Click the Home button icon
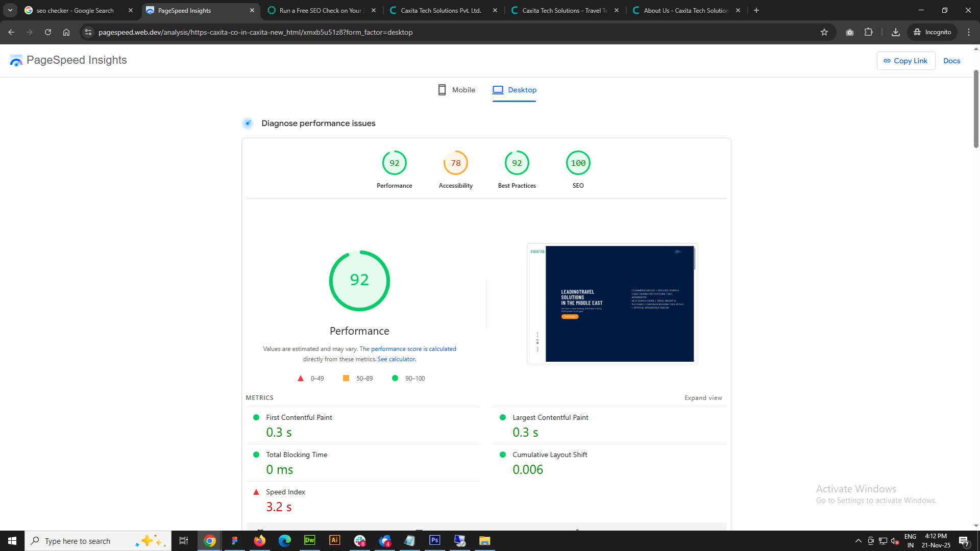This screenshot has height=551, width=980. click(66, 32)
